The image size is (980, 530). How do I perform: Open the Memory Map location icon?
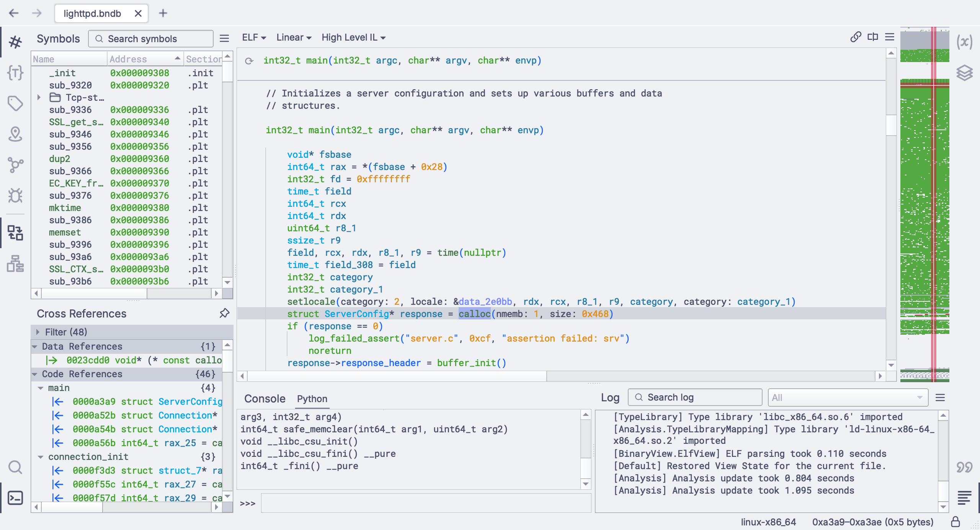point(15,134)
